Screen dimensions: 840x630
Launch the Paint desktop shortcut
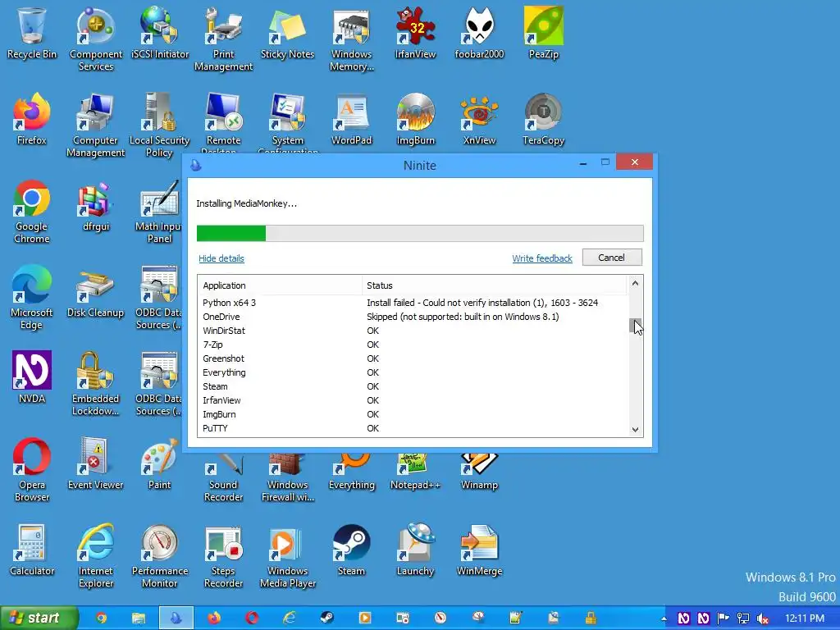point(160,464)
